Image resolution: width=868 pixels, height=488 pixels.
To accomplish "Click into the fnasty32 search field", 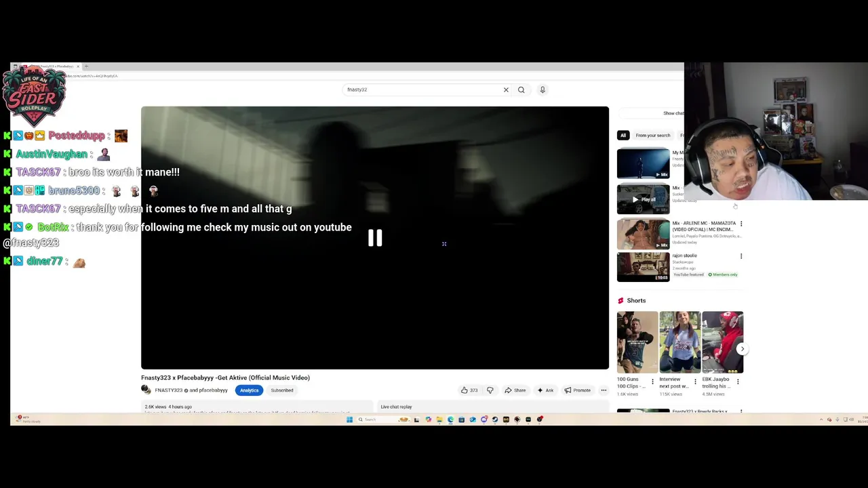I will pos(422,89).
